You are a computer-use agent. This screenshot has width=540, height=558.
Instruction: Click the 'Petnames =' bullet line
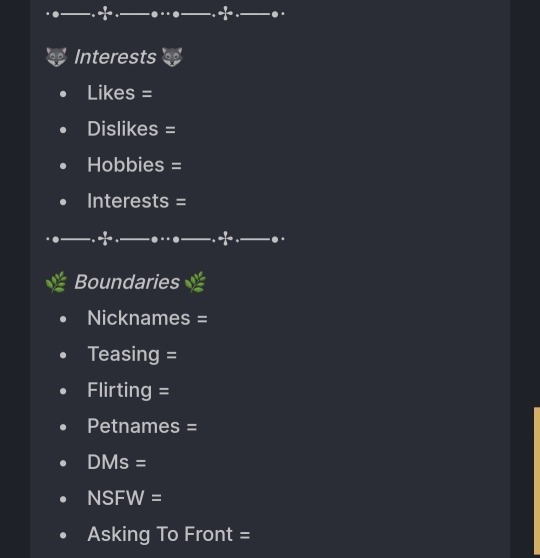(x=142, y=426)
